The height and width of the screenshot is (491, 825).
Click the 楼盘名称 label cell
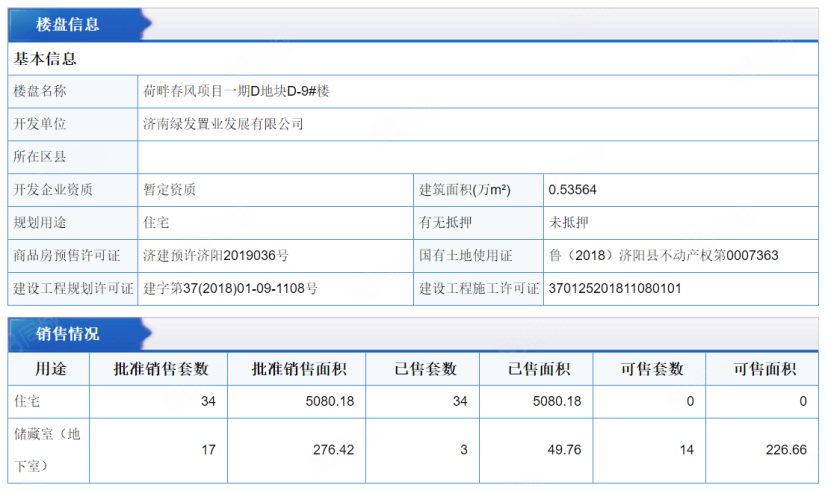tap(73, 92)
